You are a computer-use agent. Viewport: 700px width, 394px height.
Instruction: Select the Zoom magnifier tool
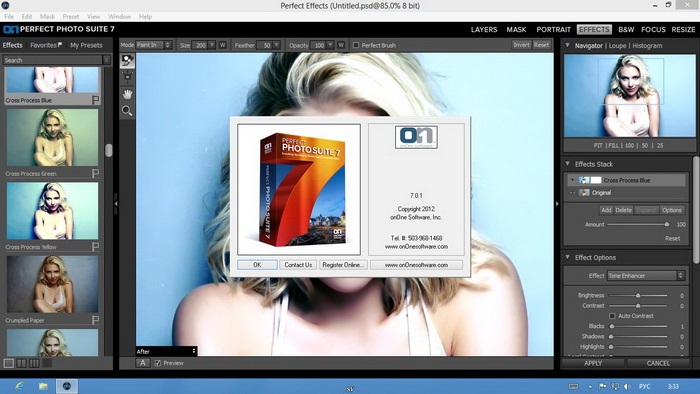click(127, 111)
